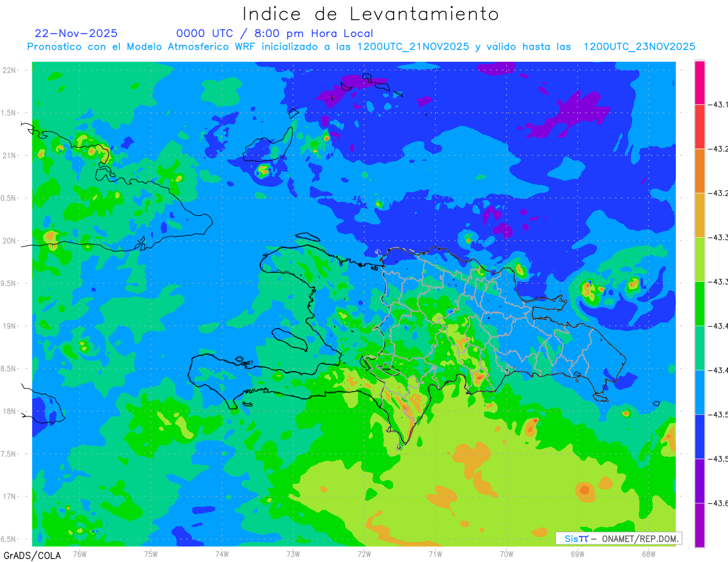
Task: Click the "22N" latitude label
Action: pyautogui.click(x=10, y=70)
